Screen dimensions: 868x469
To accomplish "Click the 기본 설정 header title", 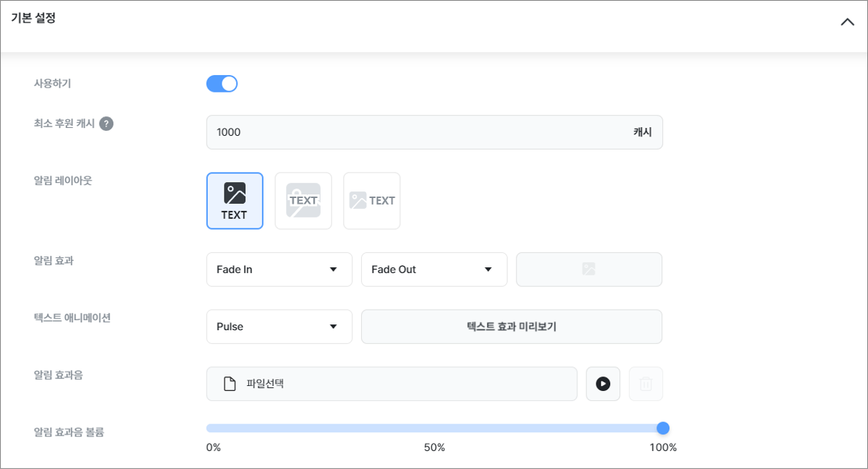I will (33, 19).
